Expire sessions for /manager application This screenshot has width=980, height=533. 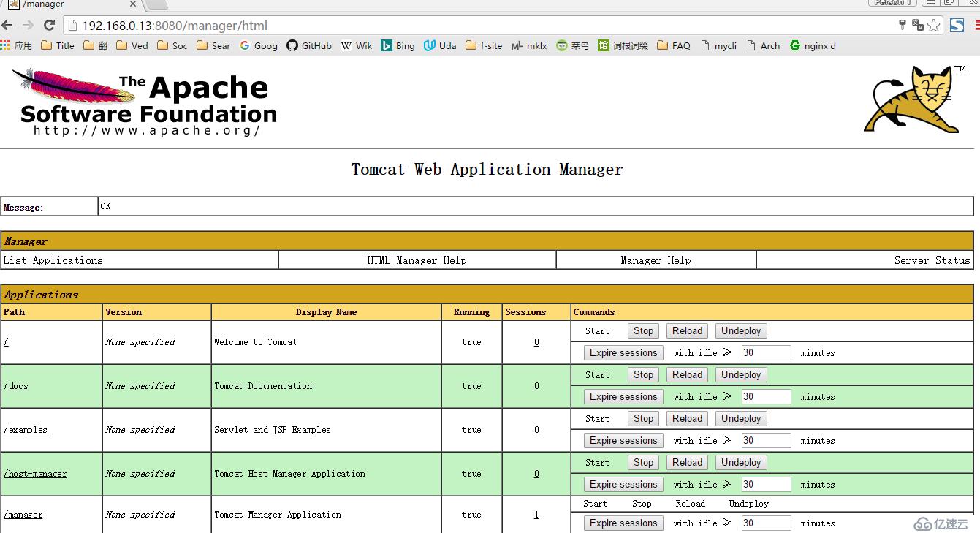point(623,523)
